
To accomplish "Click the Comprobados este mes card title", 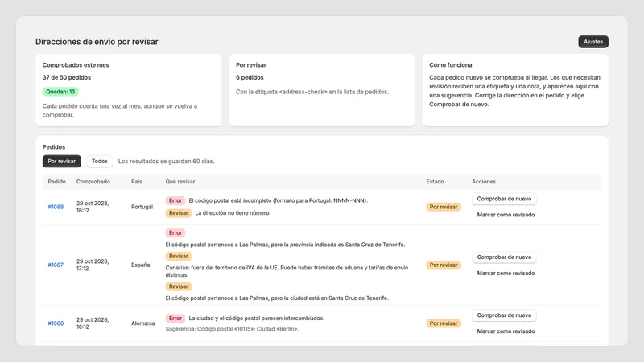I will tap(76, 65).
